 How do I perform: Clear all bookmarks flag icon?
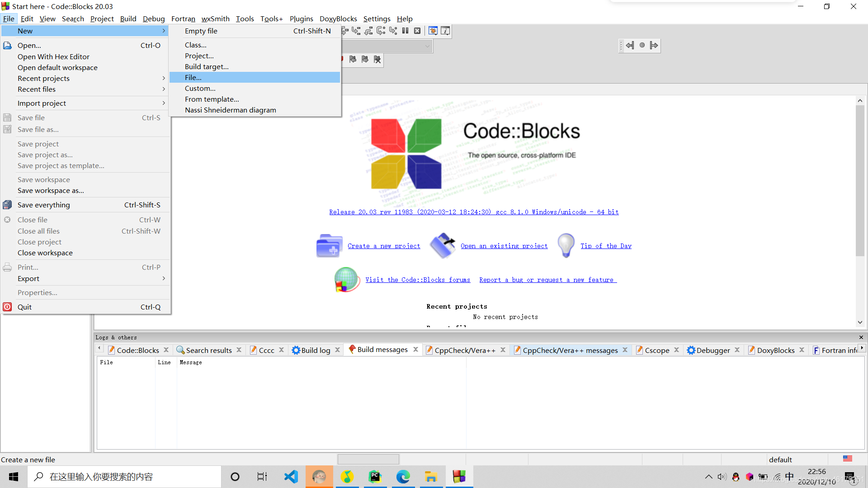pyautogui.click(x=377, y=59)
